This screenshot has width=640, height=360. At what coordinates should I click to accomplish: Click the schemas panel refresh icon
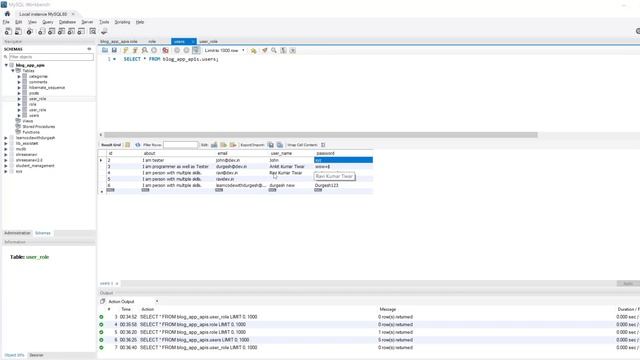point(89,49)
